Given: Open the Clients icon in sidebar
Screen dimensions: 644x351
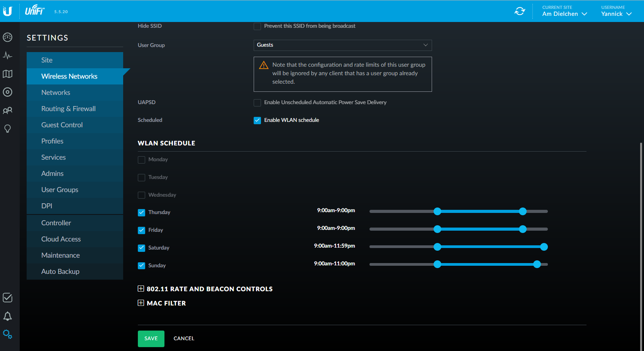Looking at the screenshot, I should coord(8,111).
